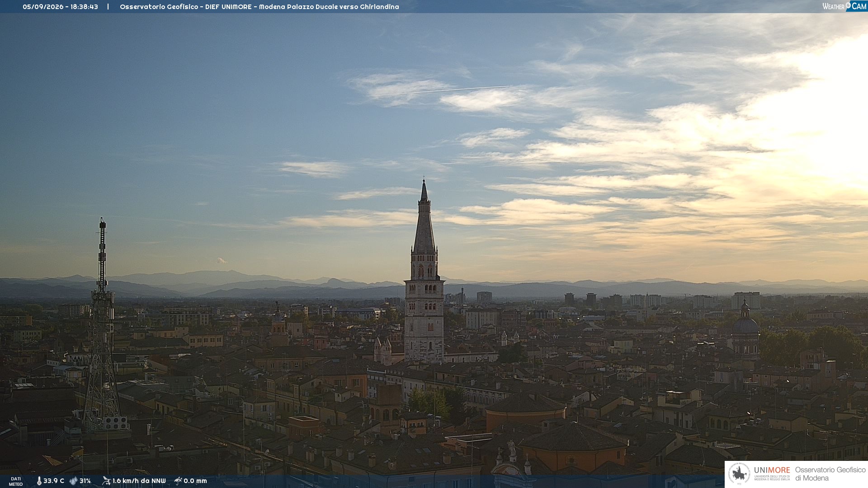Click the Osservatorio Geofisico DIEF UNIMORE title
The width and height of the screenshot is (868, 488).
click(259, 7)
